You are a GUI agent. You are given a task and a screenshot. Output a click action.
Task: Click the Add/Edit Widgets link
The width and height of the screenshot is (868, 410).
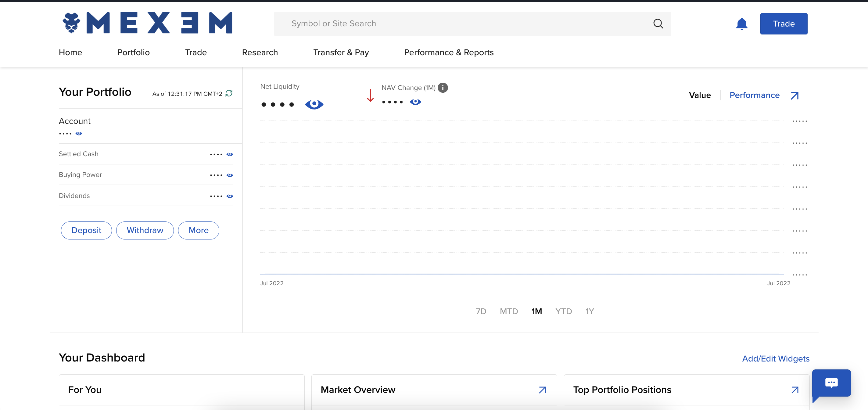775,359
